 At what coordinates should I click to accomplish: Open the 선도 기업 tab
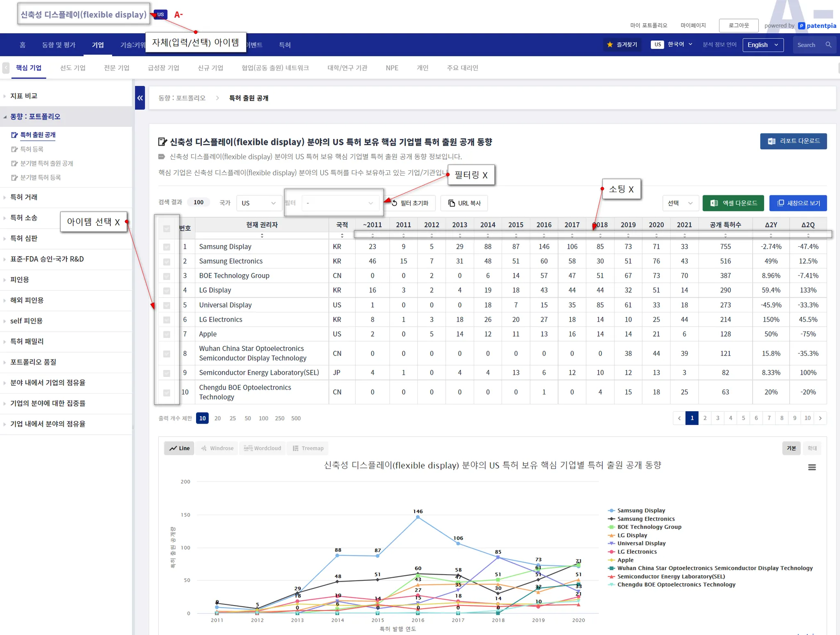(x=73, y=68)
